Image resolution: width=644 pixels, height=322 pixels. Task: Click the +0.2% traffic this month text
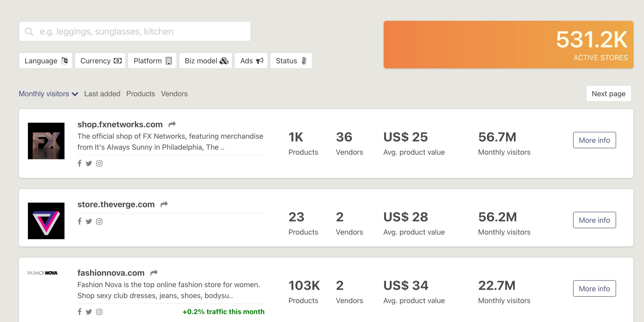[223, 312]
